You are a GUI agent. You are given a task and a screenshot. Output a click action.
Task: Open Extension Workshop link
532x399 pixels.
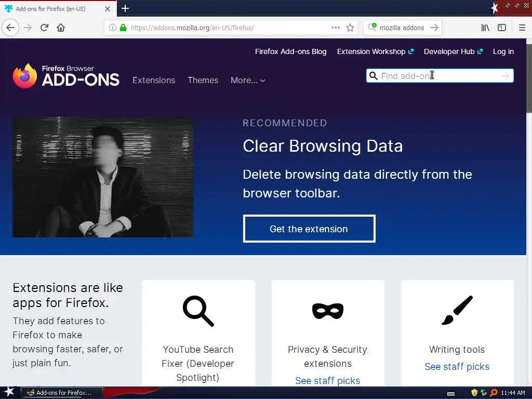pos(375,51)
